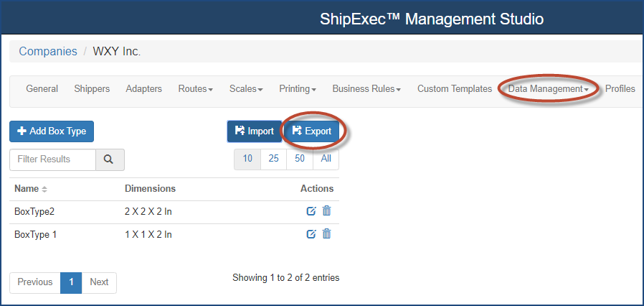Show 10 entries per page
This screenshot has height=306, width=644.
click(247, 159)
